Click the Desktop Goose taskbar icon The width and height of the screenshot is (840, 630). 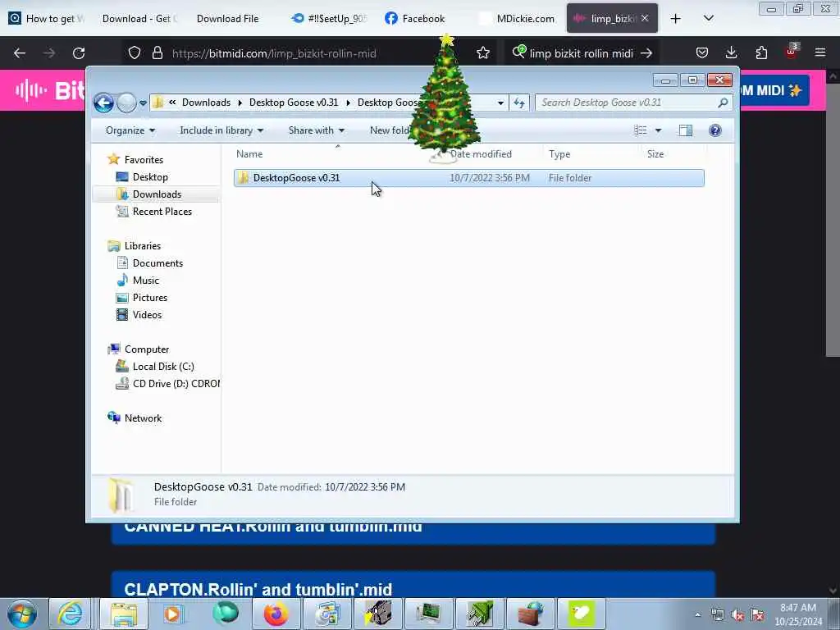(582, 614)
